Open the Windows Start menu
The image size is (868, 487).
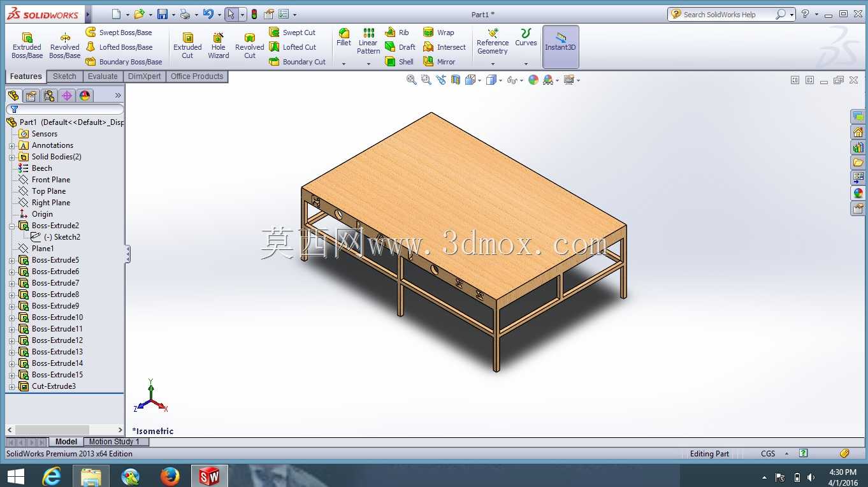[15, 476]
